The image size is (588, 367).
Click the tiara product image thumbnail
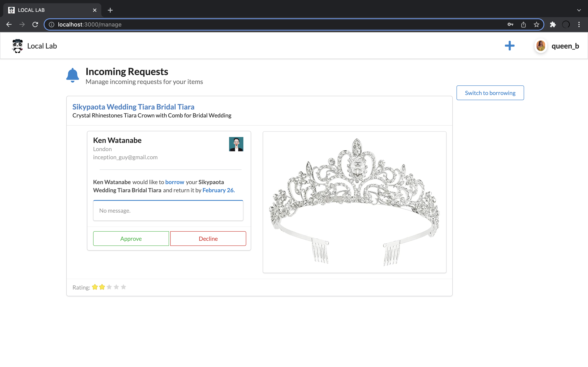coord(355,202)
